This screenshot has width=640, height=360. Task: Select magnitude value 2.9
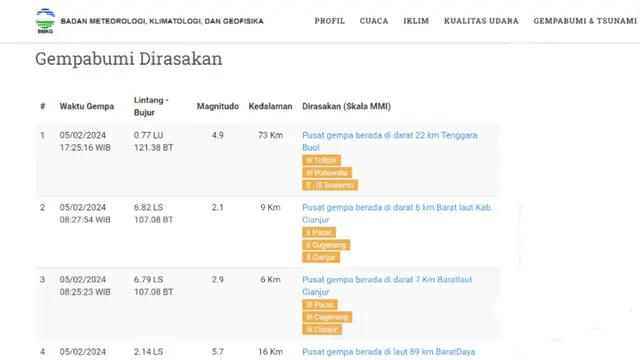(218, 280)
